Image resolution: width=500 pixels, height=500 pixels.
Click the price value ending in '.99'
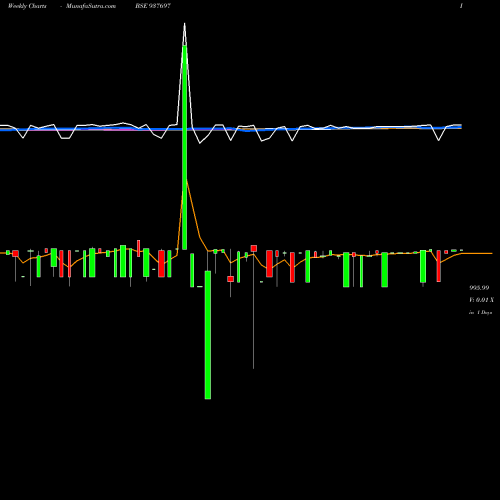pyautogui.click(x=479, y=288)
